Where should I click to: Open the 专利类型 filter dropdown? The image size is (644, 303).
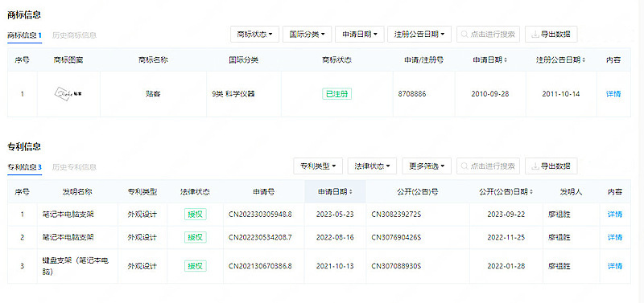click(x=318, y=166)
